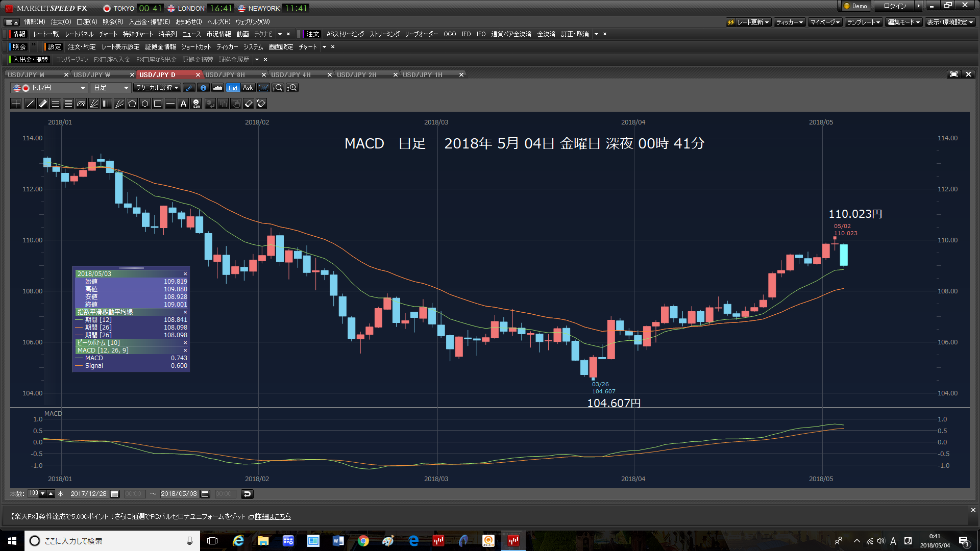Click the OCO order toolbar button
980x551 pixels.
450,34
